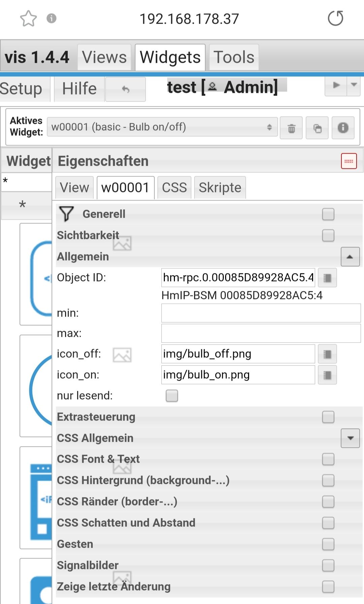This screenshot has width=364, height=604.
Task: Click the copy widget icon
Action: pos(317,128)
